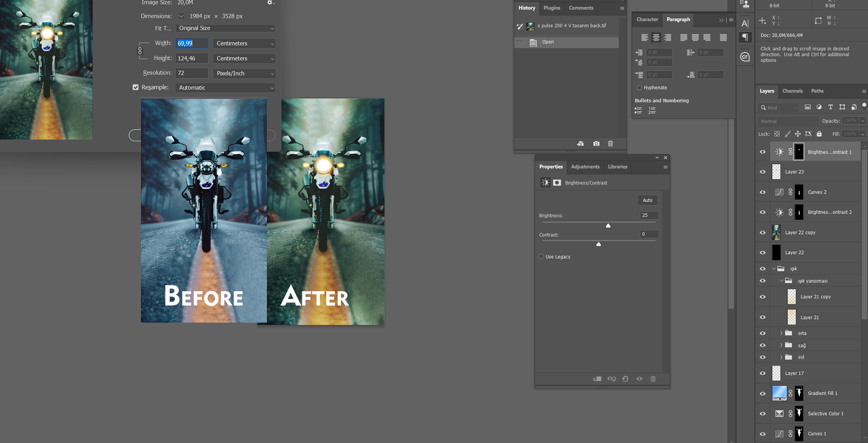Switch to Plugins tab
868x443 pixels.
[552, 8]
